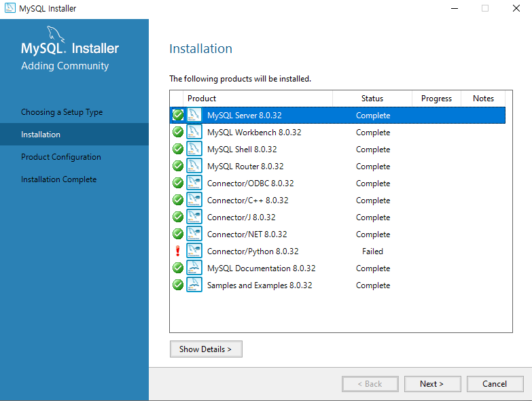Screen dimensions: 532x401
Task: Click green checkmark beside Connector/J
Action: 178,217
